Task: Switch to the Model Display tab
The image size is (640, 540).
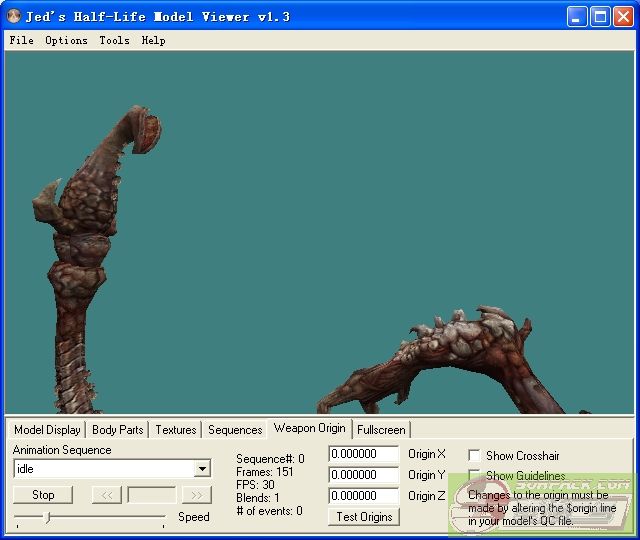Action: [47, 430]
